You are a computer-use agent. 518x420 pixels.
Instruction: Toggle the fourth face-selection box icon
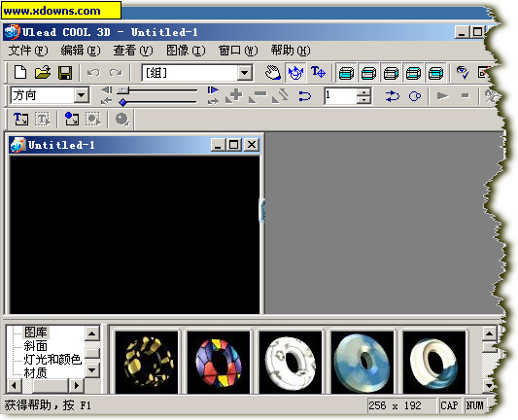[x=413, y=73]
